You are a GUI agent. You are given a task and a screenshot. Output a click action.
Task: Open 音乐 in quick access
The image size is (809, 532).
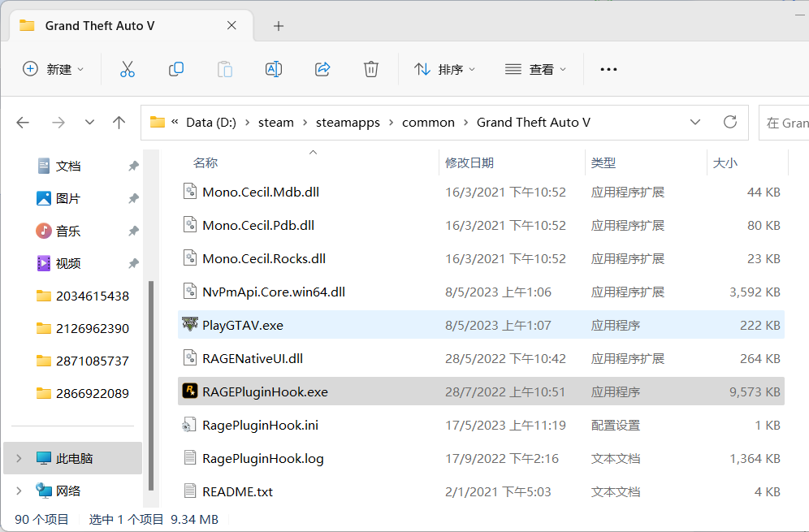coord(68,231)
